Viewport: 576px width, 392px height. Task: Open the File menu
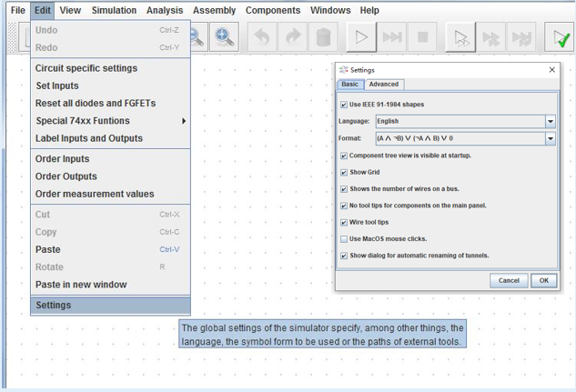click(18, 10)
